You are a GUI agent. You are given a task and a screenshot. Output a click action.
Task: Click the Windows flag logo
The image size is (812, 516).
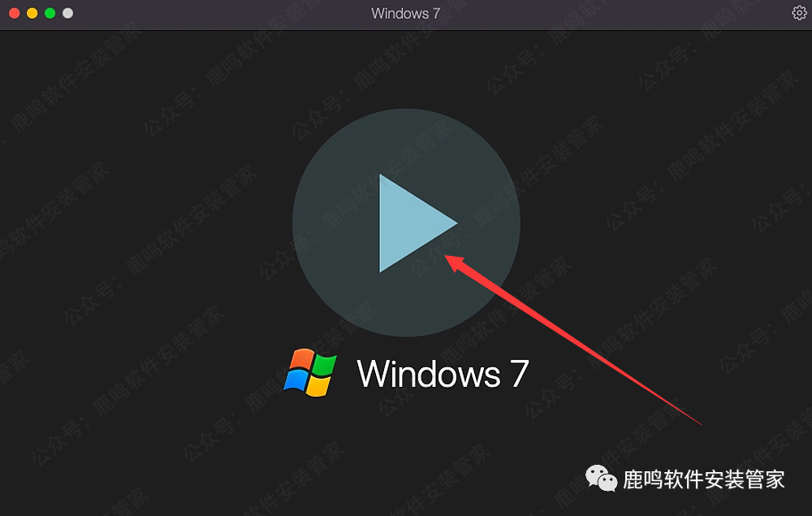(310, 372)
